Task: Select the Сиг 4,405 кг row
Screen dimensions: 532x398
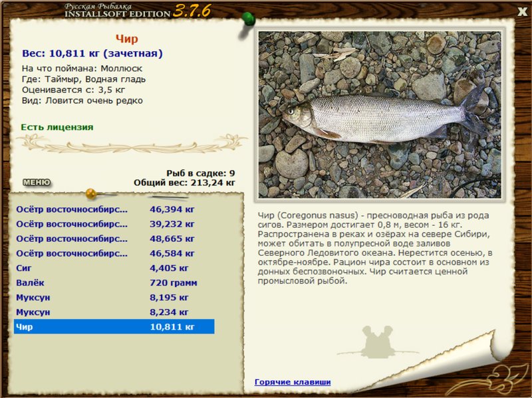Action: [x=114, y=268]
